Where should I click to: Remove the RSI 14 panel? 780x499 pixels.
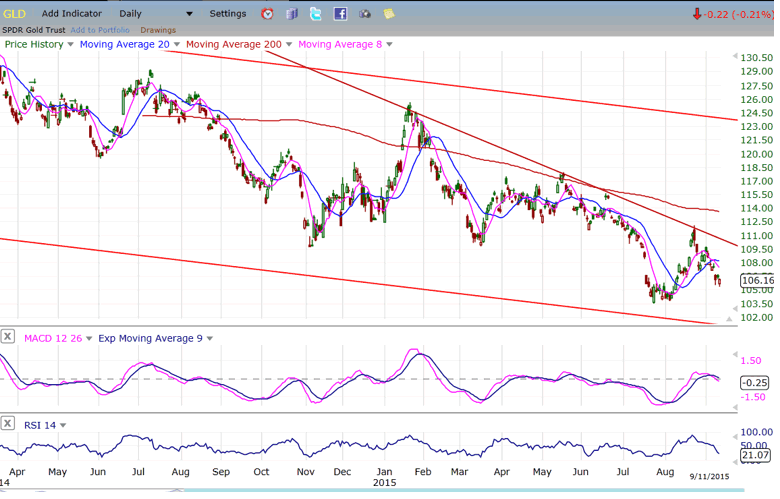(8, 424)
